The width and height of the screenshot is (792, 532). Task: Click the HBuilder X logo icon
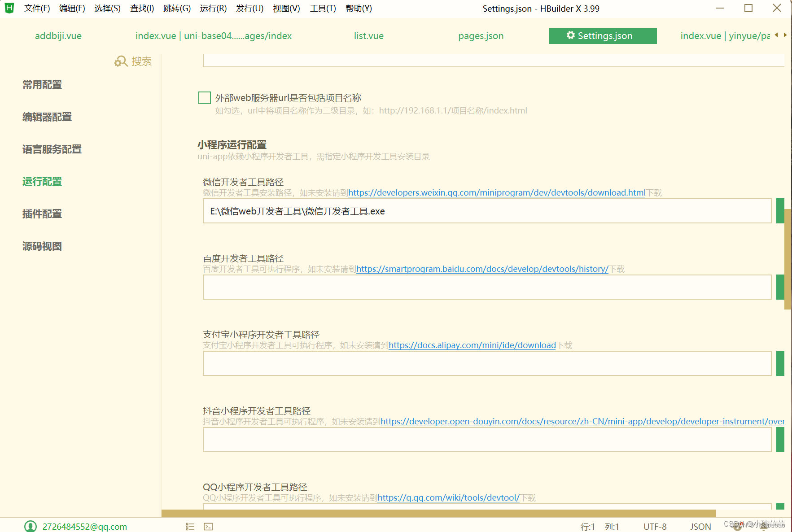tap(9, 8)
